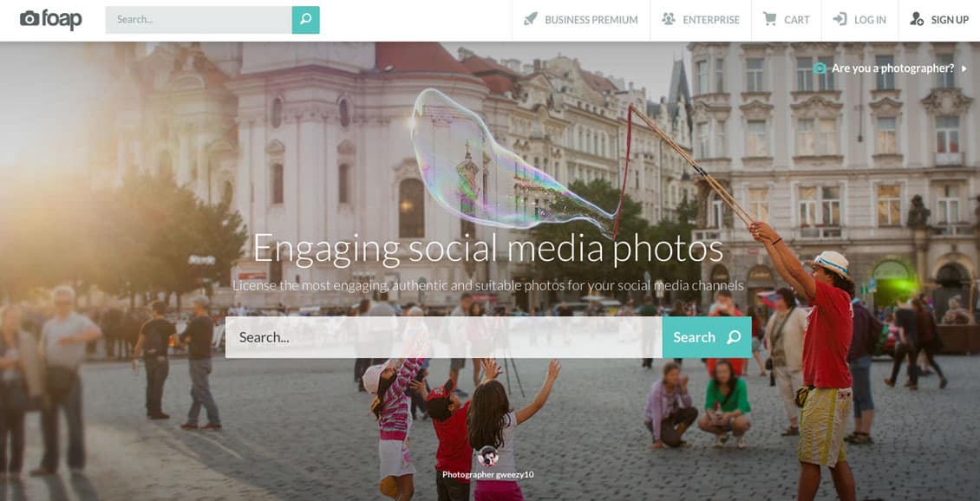
Task: Focus the main hero search field
Action: 444,337
